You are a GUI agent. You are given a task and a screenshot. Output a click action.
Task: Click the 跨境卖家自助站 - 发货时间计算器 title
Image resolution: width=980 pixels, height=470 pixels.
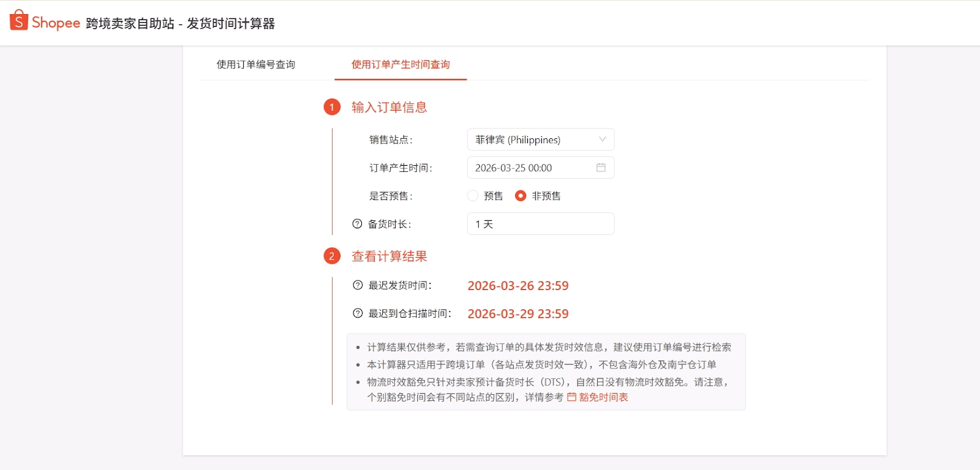click(x=180, y=23)
